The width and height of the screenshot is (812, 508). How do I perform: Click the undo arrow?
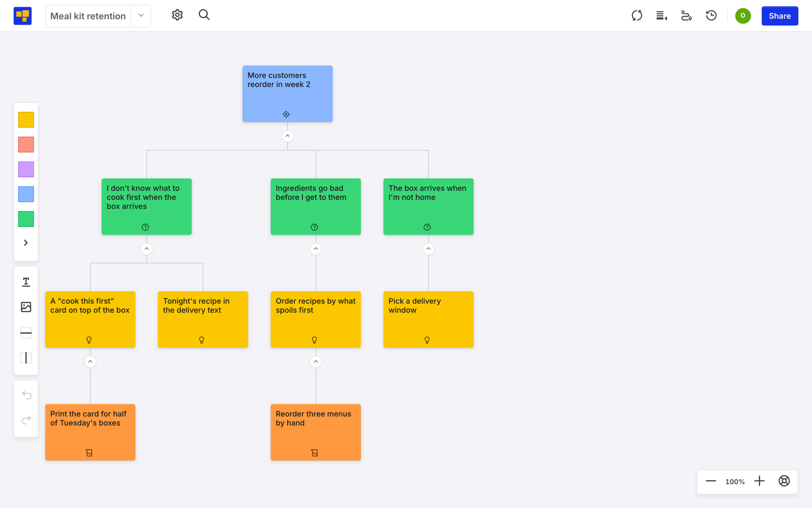pyautogui.click(x=26, y=395)
